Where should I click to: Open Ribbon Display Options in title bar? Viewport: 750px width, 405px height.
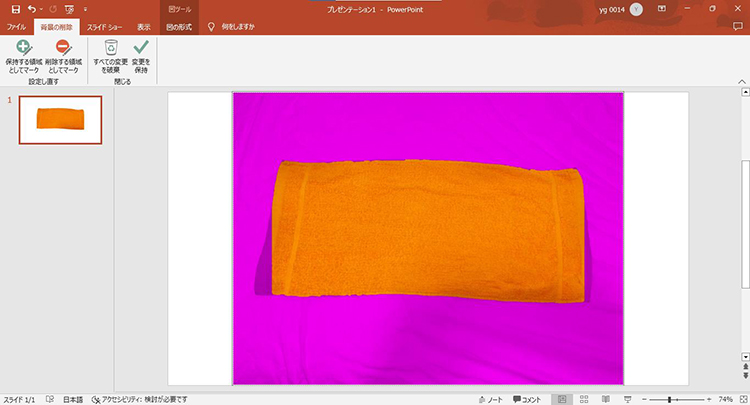click(661, 8)
